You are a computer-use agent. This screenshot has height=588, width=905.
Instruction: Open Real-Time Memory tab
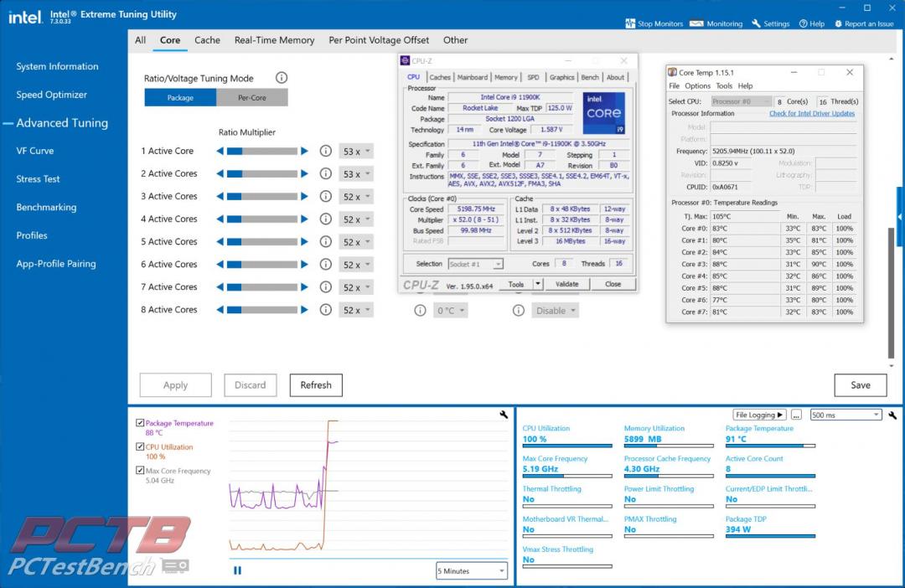coord(274,40)
